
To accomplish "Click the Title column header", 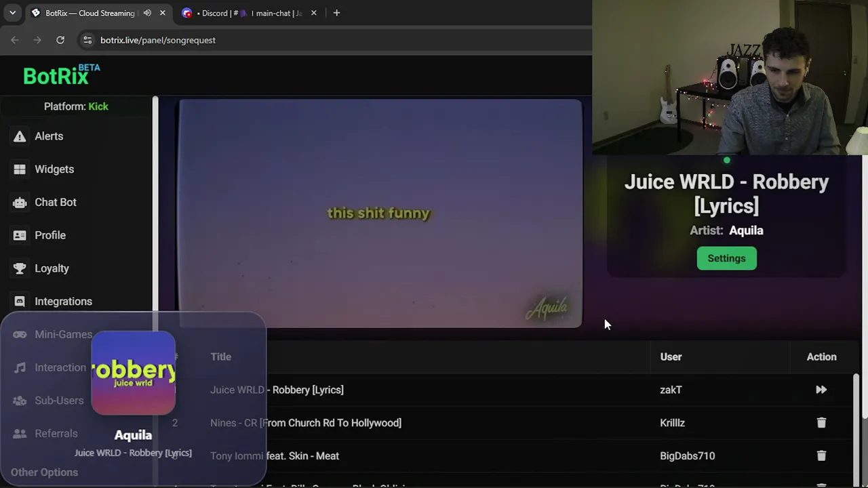I will pyautogui.click(x=220, y=357).
